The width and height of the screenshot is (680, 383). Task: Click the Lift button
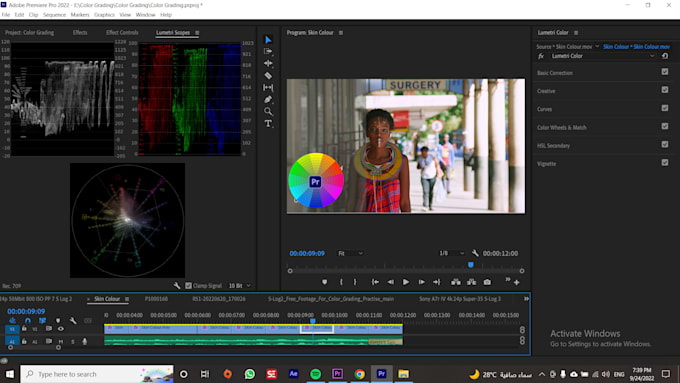click(456, 282)
